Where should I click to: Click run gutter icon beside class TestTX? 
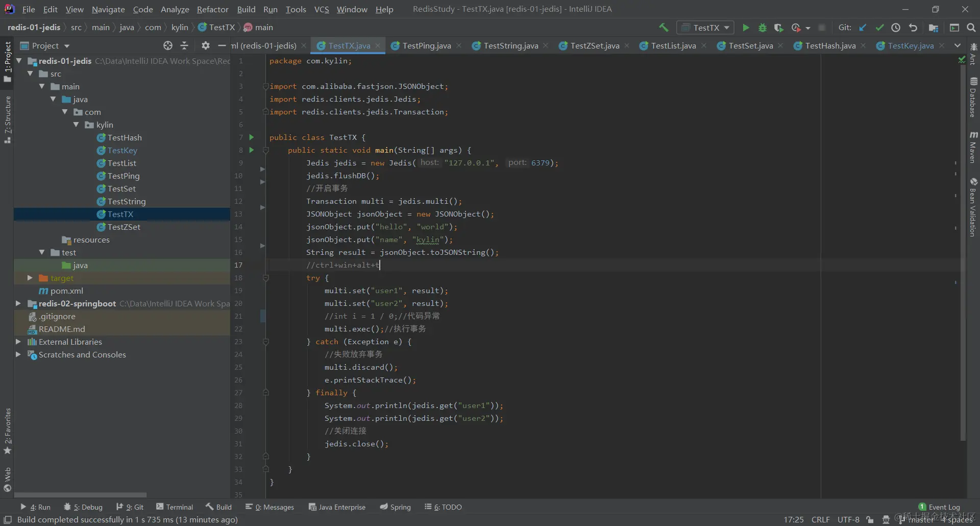(251, 137)
